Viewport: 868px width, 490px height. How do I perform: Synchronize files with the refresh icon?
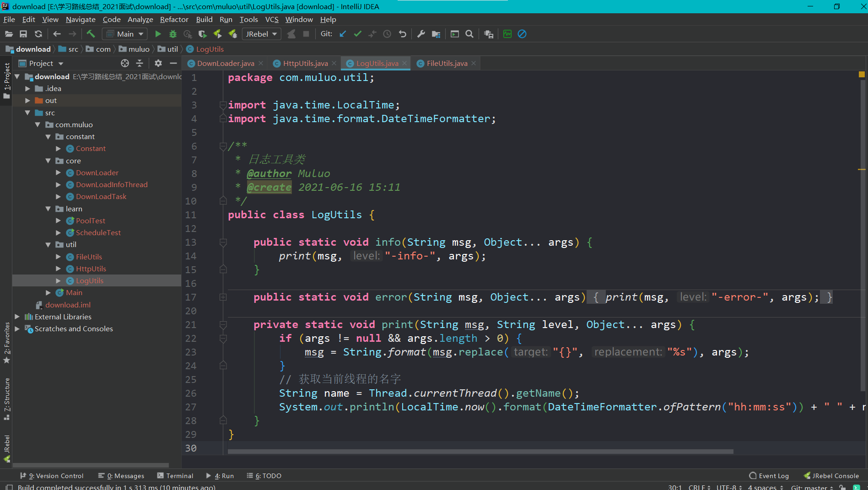coord(38,34)
